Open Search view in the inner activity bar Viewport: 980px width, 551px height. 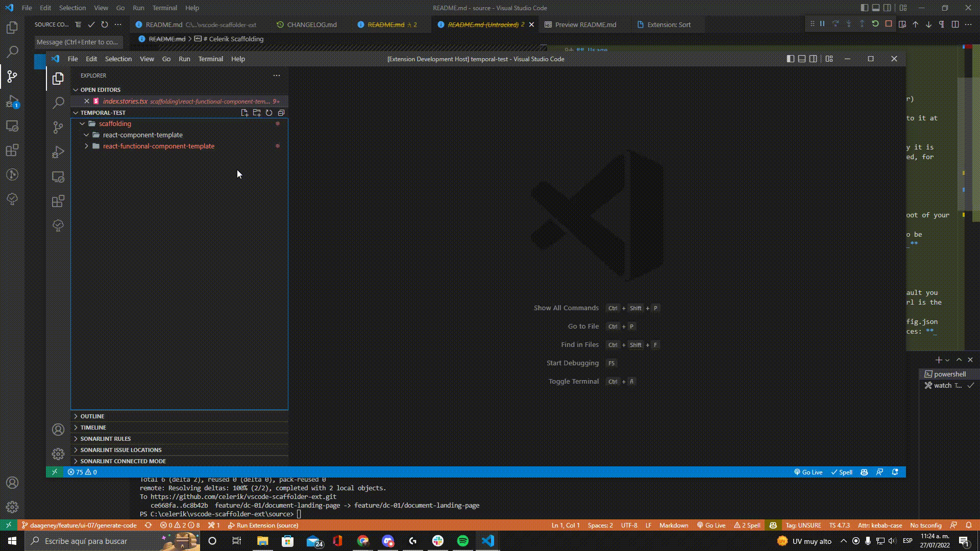tap(58, 103)
